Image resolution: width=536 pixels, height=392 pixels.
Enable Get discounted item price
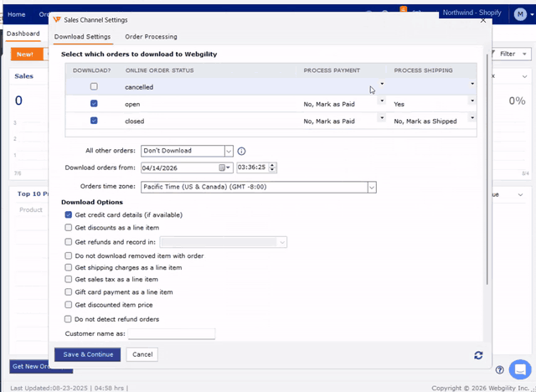click(x=69, y=305)
